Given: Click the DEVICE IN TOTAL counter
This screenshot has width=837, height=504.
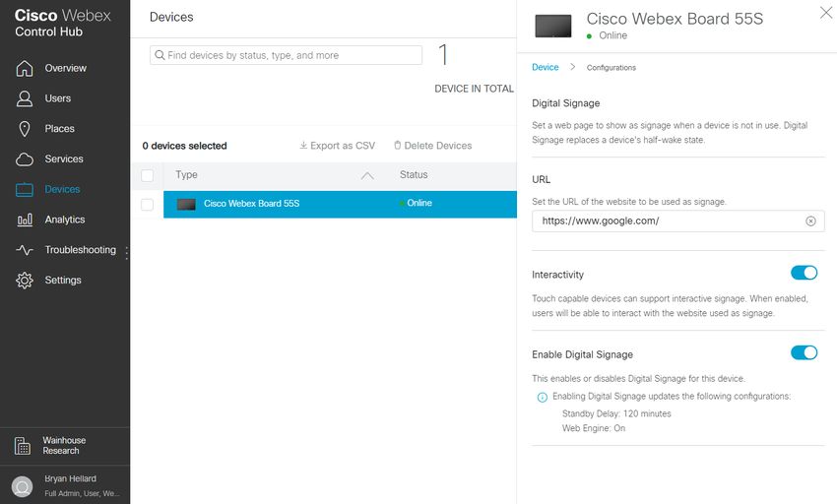Looking at the screenshot, I should pos(474,89).
